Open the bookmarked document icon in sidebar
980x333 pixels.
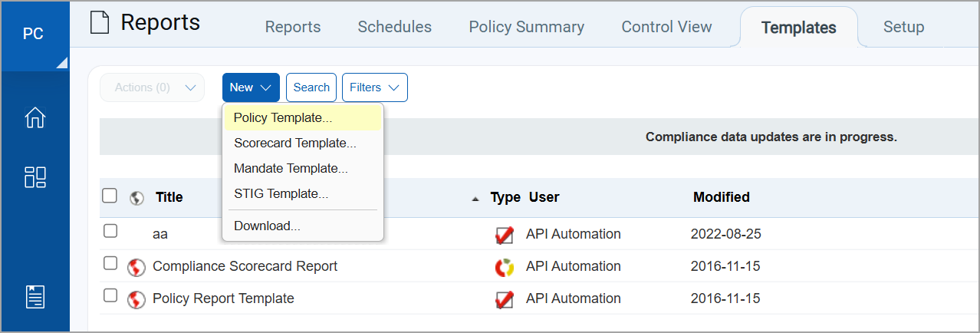[x=35, y=297]
